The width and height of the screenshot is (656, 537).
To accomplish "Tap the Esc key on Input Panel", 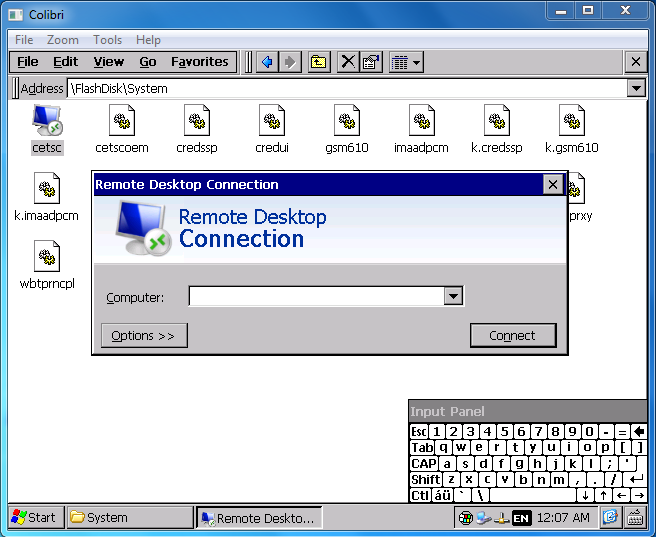I will click(418, 432).
